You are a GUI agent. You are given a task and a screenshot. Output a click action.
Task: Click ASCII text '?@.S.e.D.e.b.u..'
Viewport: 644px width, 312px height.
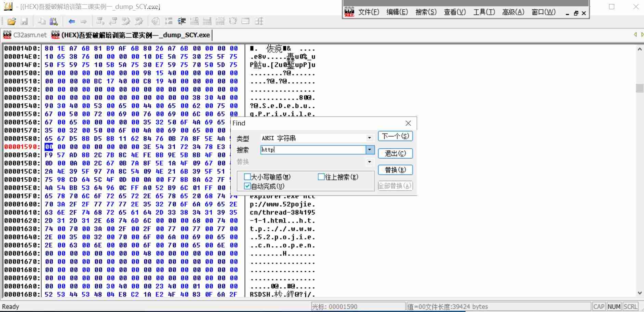click(282, 106)
